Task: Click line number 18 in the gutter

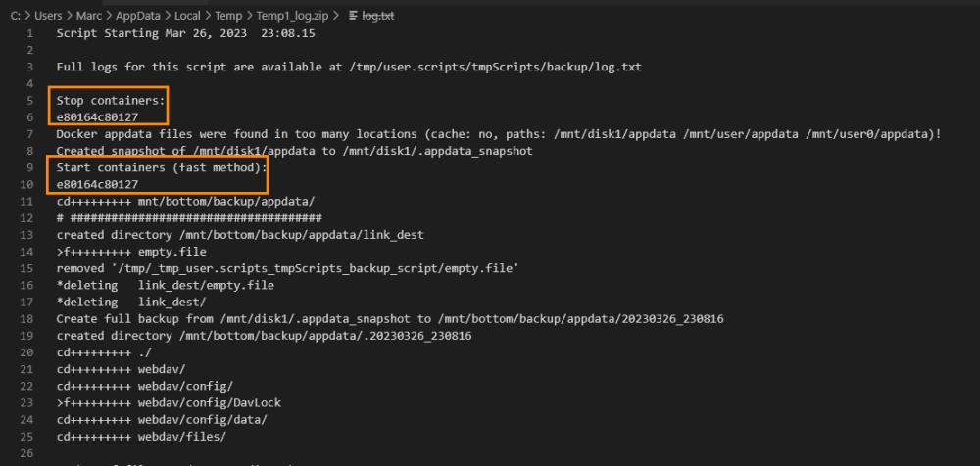Action: click(27, 318)
